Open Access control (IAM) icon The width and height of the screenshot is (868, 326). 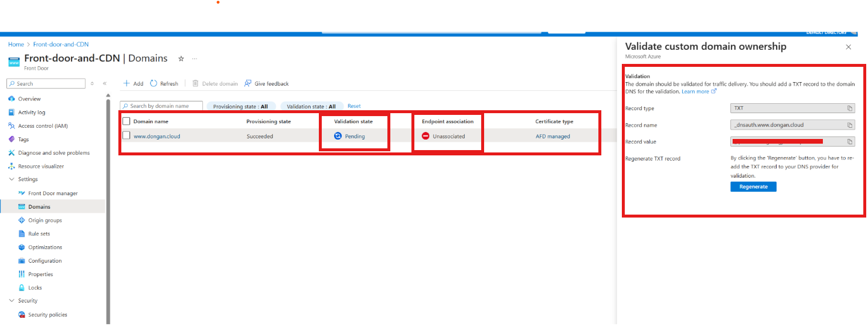[12, 125]
